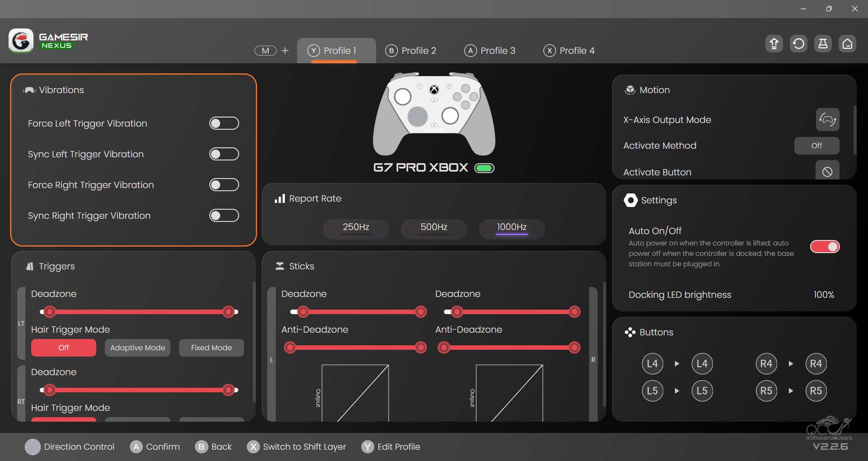
Task: Click the M mode selector pill
Action: click(x=265, y=51)
